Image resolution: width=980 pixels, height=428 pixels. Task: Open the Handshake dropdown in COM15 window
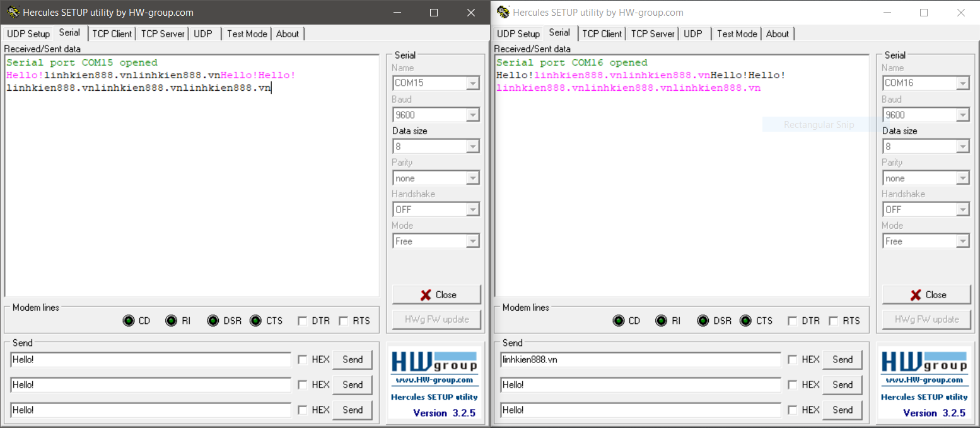pos(472,209)
